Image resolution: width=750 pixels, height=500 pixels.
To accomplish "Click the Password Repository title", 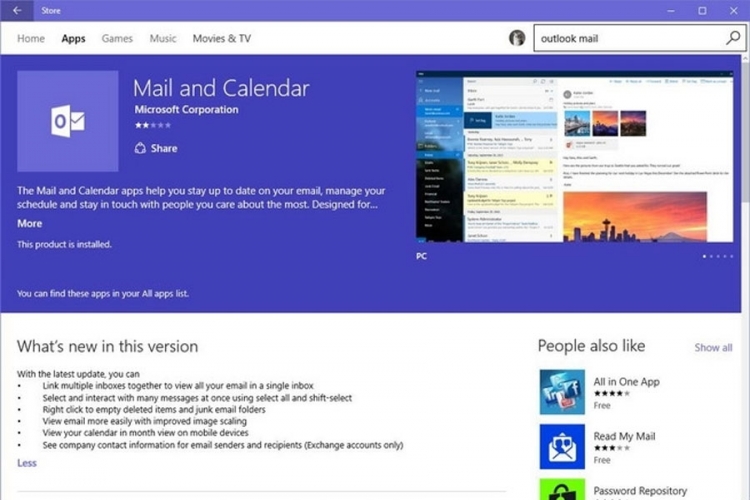I will (x=640, y=490).
